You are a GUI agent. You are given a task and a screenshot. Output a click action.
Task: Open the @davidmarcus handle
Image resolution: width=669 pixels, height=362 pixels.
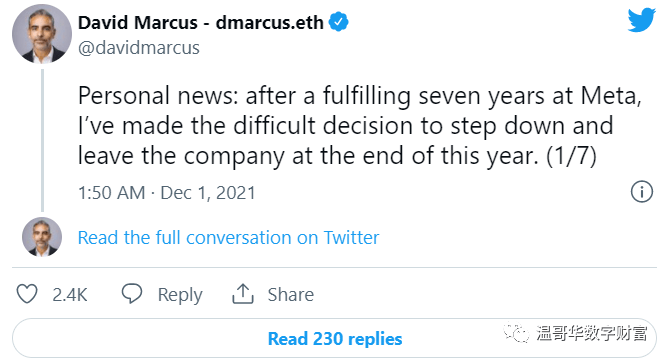pos(139,48)
